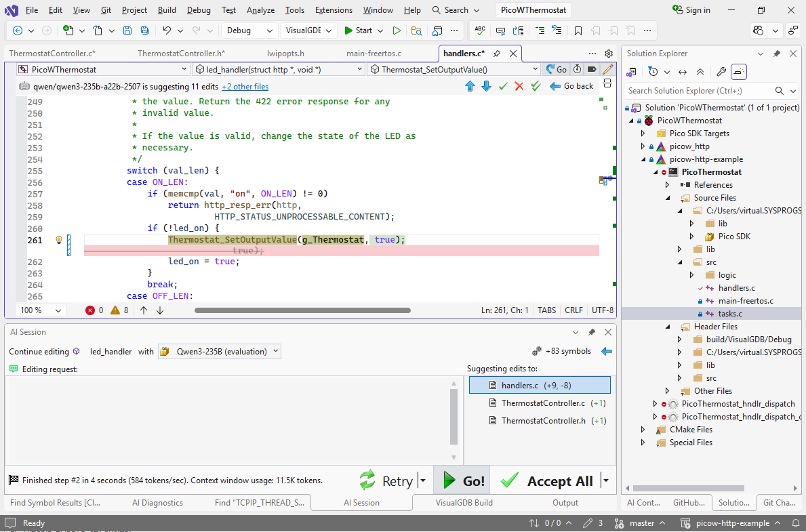Viewport: 806px width, 532px height.
Task: Open the Qwen3-235B model dropdown
Action: tap(220, 351)
